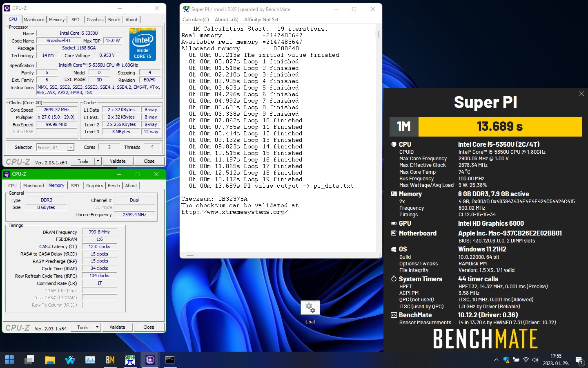
Task: Expand Tools dropdown arrow in bottom CPU-Z
Action: coord(97,328)
